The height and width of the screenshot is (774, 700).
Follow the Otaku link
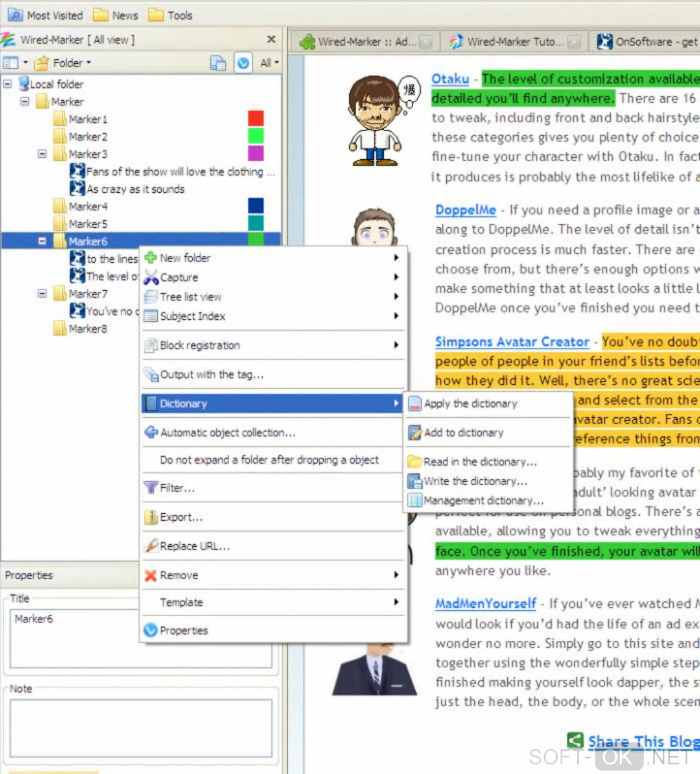[x=450, y=79]
